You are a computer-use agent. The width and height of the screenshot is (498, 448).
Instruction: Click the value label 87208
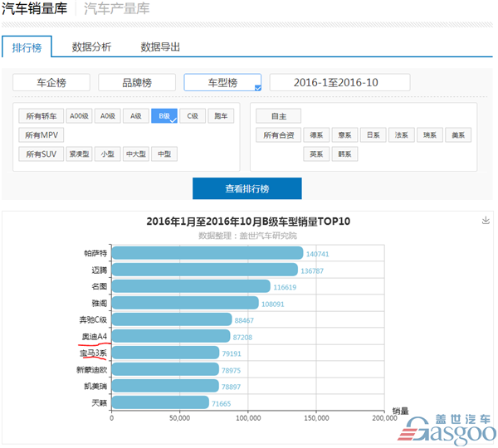[x=242, y=338]
